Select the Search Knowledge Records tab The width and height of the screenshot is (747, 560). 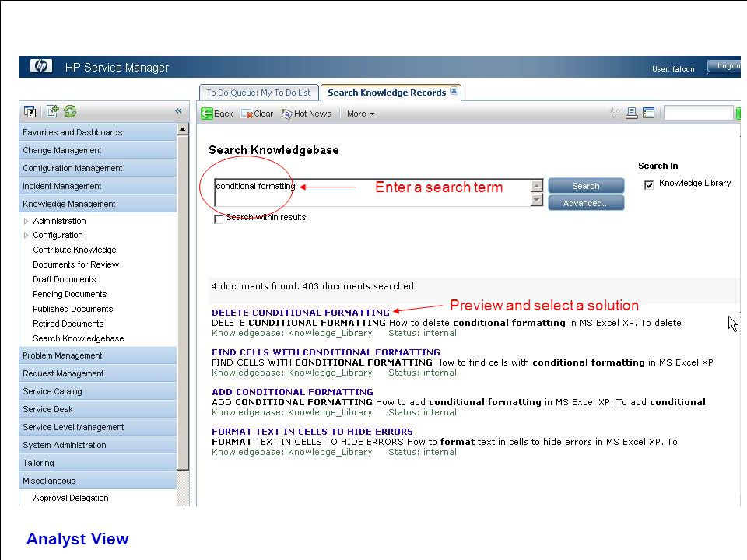tap(387, 93)
